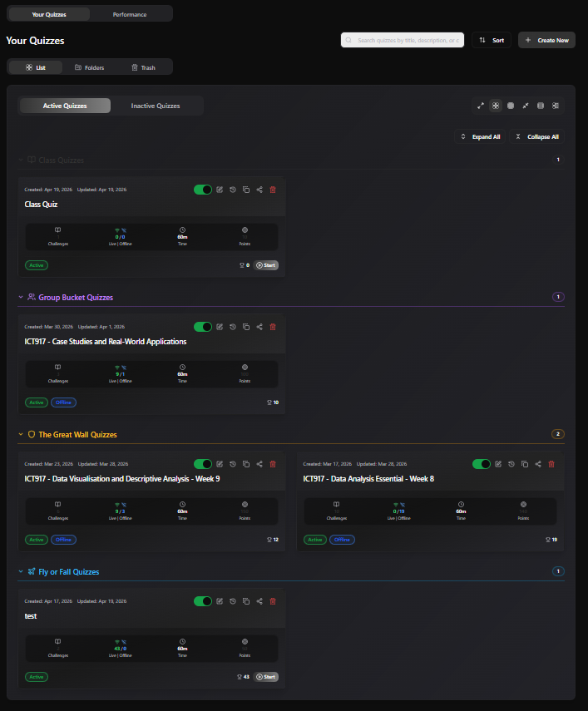Select the list-with-rows view icon
The height and width of the screenshot is (711, 588).
(x=556, y=106)
